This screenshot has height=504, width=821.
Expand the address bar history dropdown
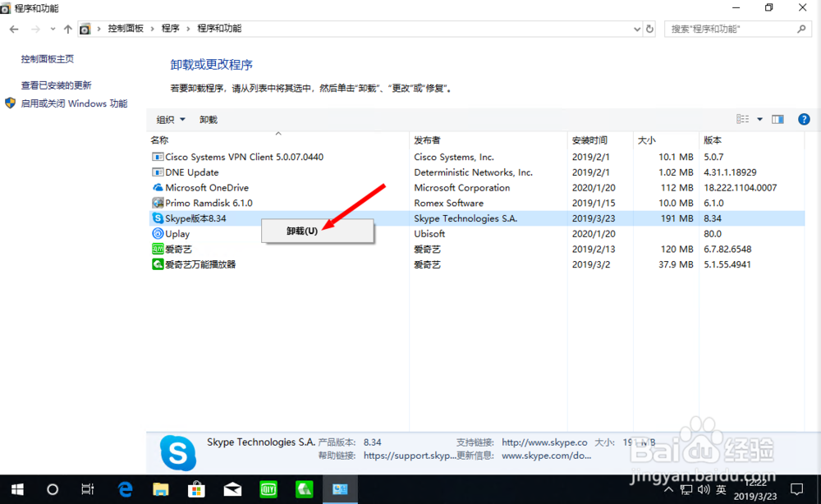pyautogui.click(x=637, y=29)
